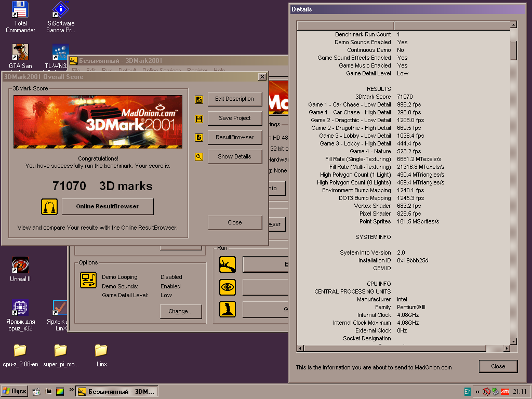Select the Pixel Shader result row

pyautogui.click(x=403, y=214)
